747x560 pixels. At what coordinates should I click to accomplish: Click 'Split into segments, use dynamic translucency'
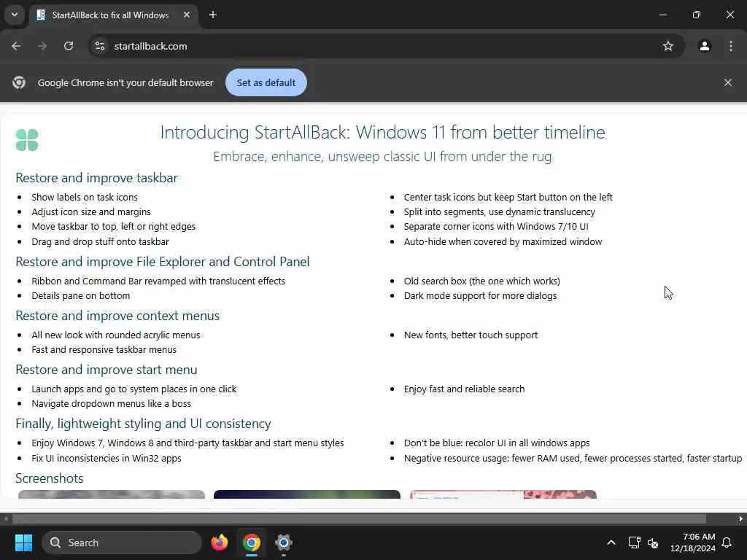[499, 212]
